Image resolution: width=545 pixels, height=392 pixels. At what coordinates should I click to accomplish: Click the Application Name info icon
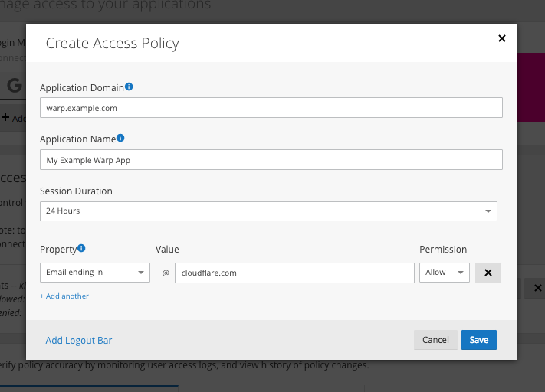tap(120, 138)
